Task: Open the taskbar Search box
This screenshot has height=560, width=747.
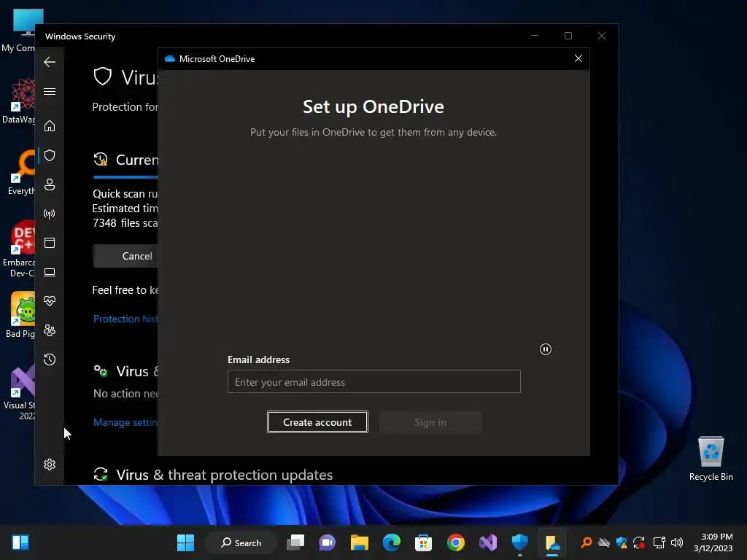Action: 241,542
